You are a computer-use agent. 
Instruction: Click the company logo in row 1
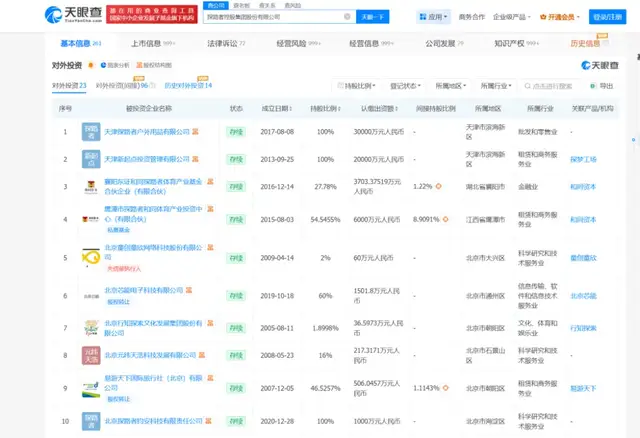[x=91, y=132]
